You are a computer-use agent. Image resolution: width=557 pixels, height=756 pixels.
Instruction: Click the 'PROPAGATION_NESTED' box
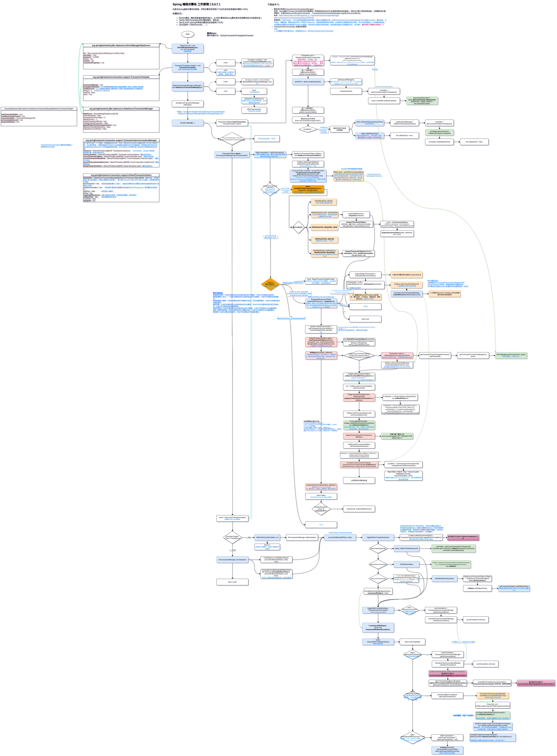[x=324, y=240]
